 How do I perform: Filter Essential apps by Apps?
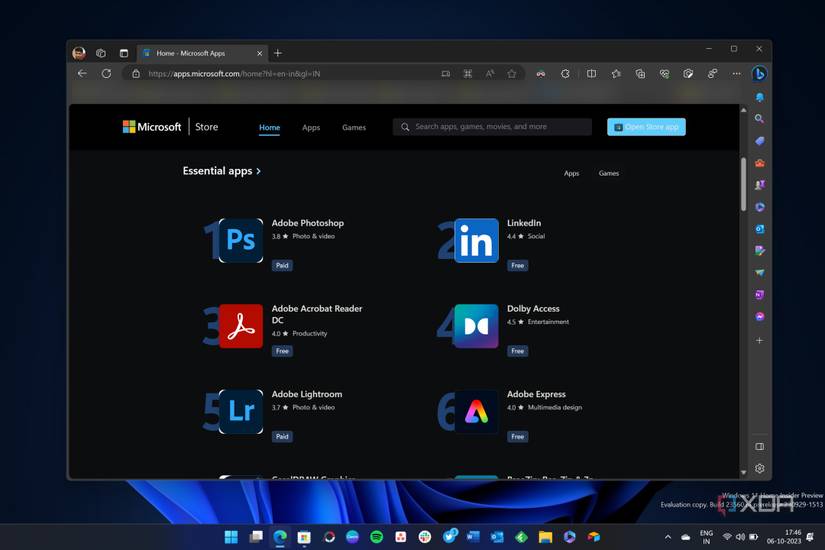571,173
